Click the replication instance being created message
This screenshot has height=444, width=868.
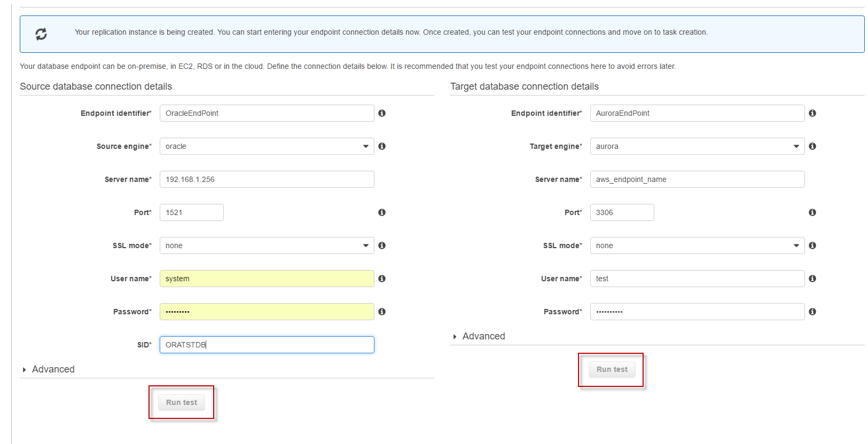click(391, 32)
